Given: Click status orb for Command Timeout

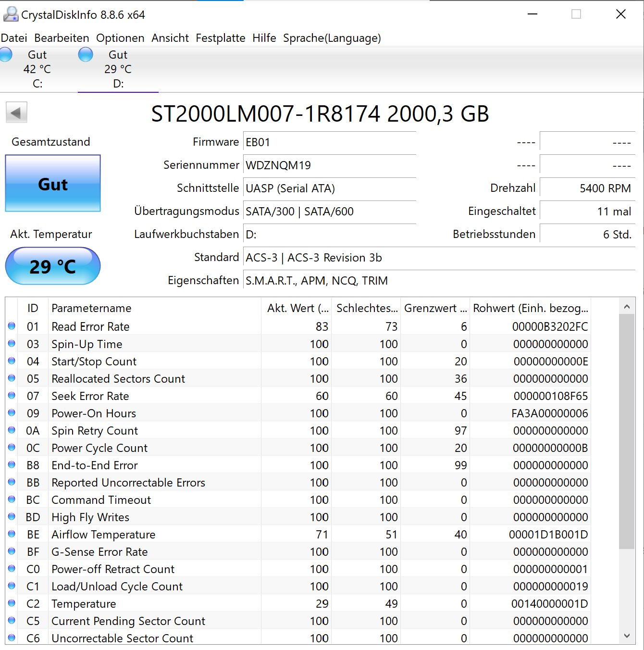Looking at the screenshot, I should pos(12,499).
